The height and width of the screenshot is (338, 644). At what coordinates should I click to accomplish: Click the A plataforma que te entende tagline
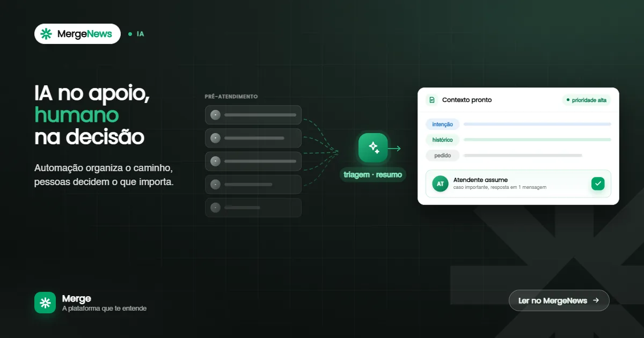104,308
